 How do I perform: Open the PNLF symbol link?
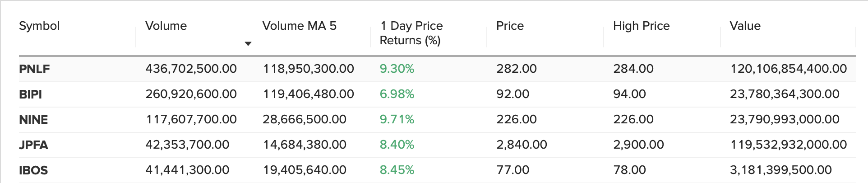(34, 69)
